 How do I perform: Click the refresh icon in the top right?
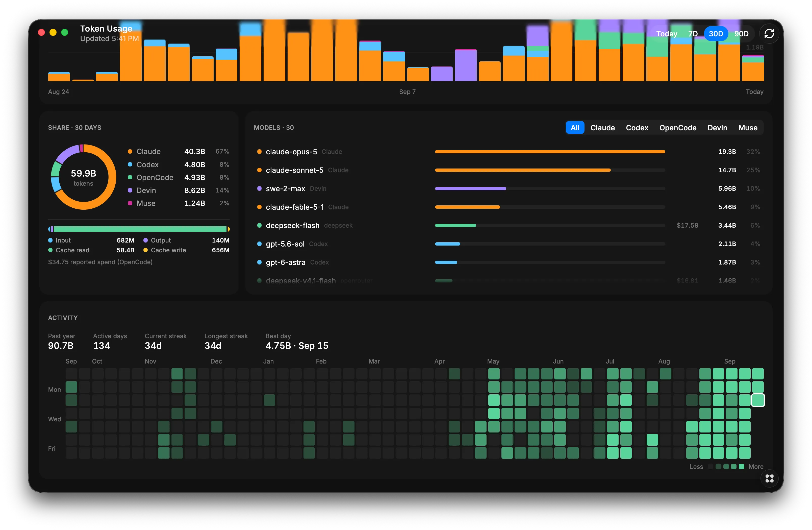769,33
